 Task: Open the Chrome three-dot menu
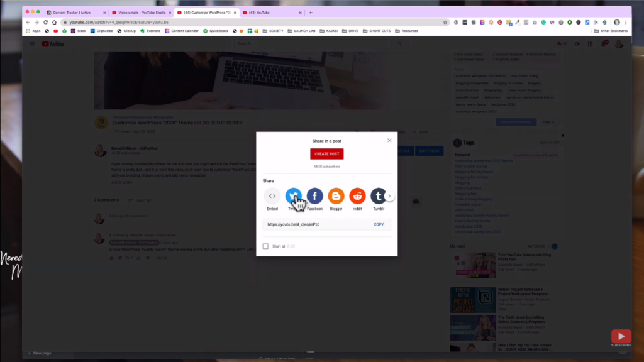click(626, 22)
